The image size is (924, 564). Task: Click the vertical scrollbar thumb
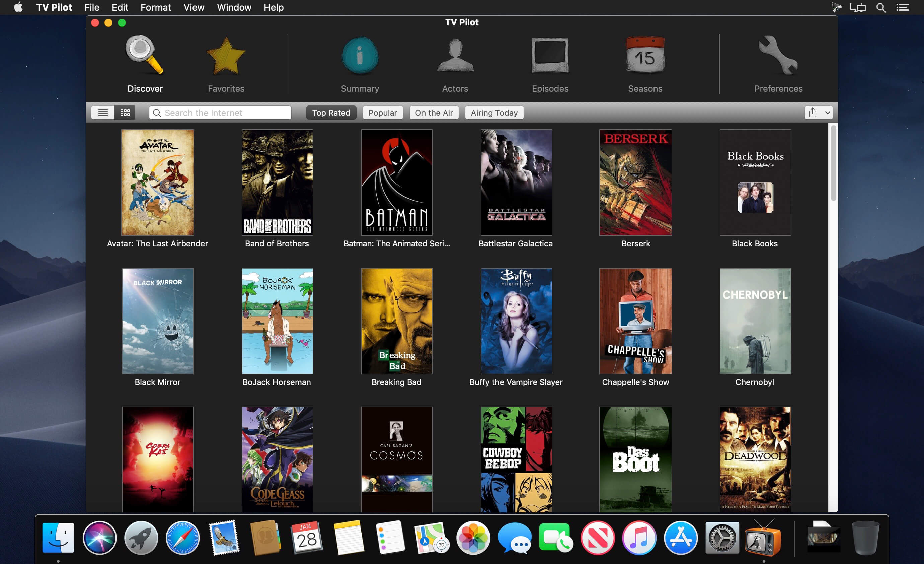pyautogui.click(x=833, y=163)
